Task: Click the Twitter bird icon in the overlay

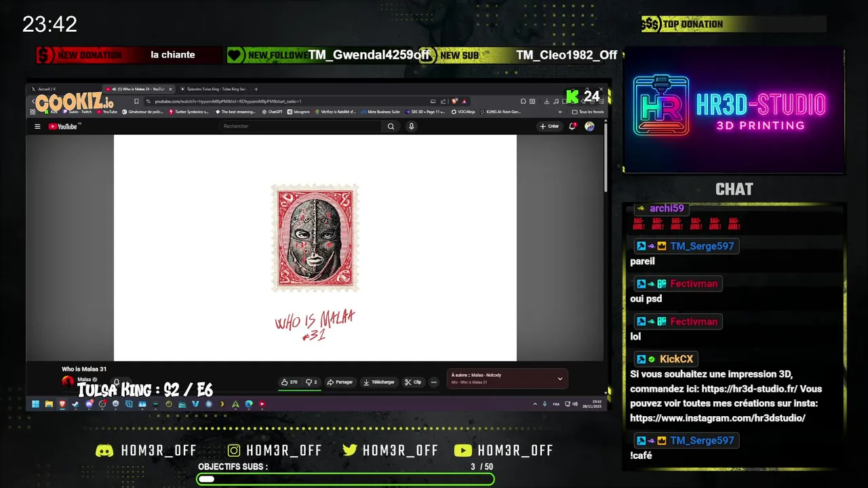Action: 350,451
